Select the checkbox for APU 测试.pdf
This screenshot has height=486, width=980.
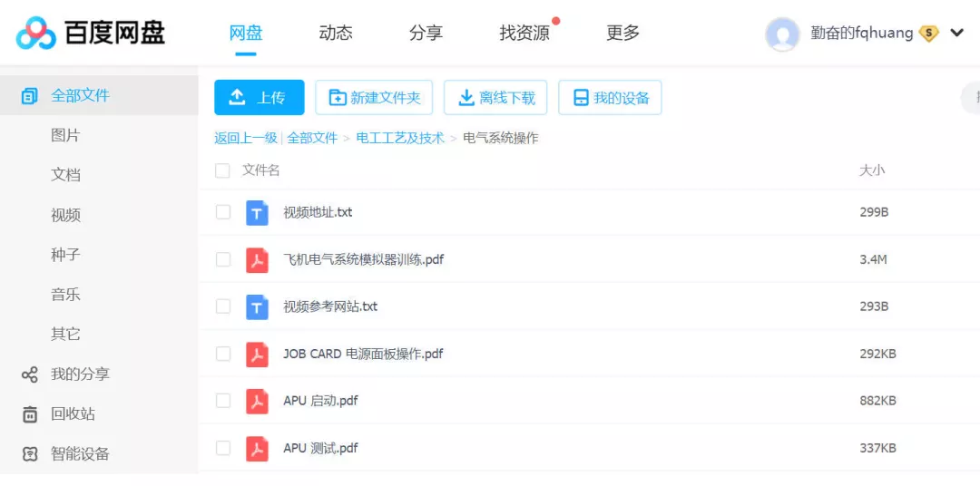point(222,448)
